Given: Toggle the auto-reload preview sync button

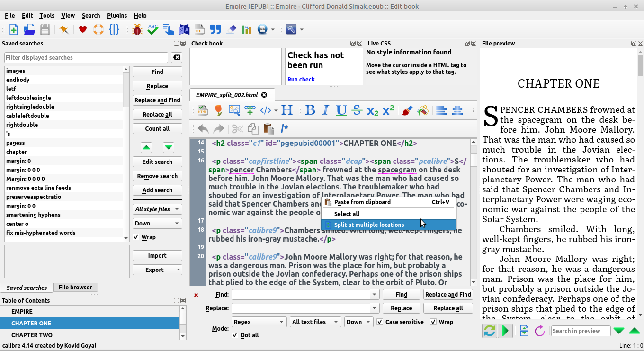Looking at the screenshot, I should coord(489,331).
